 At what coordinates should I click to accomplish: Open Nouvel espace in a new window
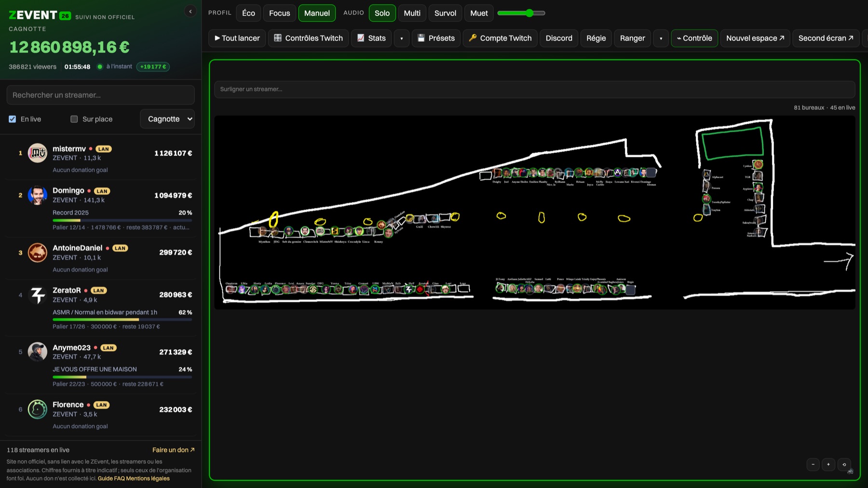(755, 38)
